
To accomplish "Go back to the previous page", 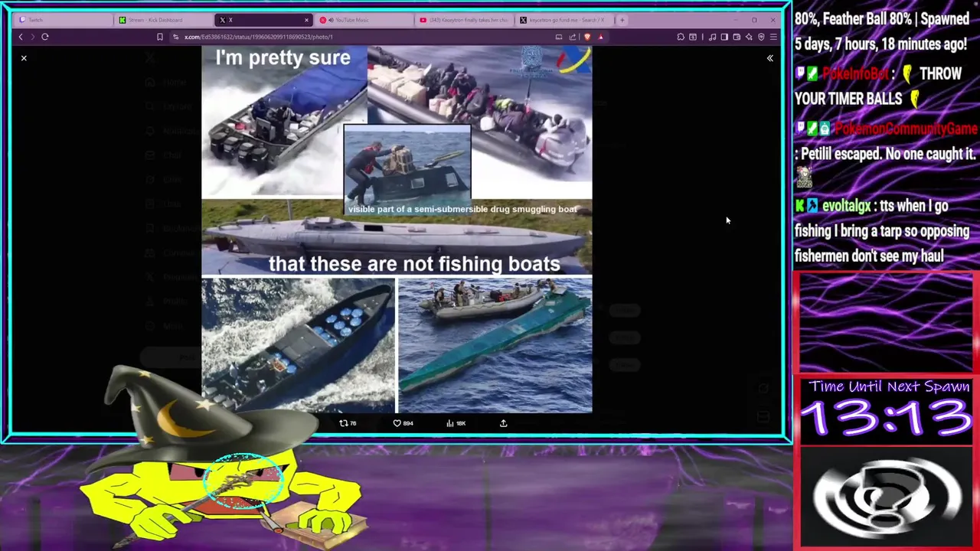I will [21, 37].
